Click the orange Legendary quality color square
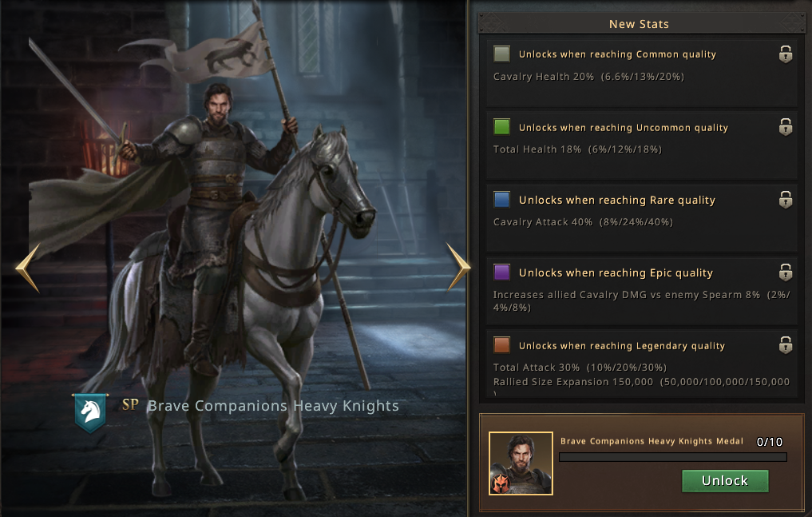This screenshot has width=812, height=517. pyautogui.click(x=501, y=345)
